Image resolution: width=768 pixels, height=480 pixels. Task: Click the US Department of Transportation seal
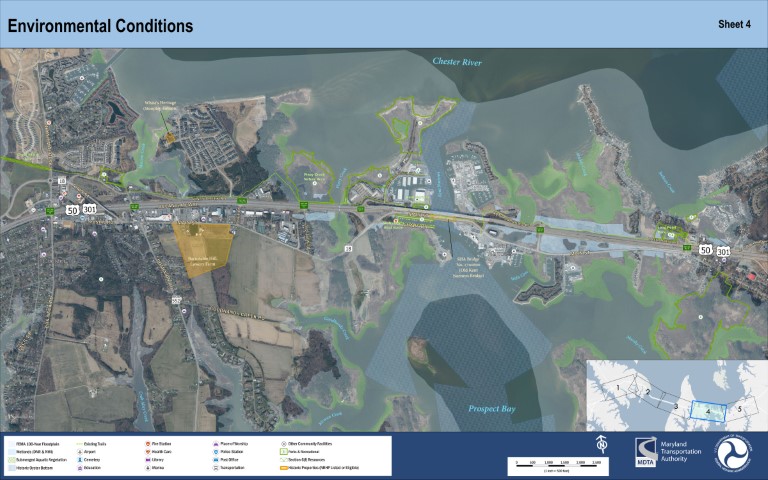[733, 453]
